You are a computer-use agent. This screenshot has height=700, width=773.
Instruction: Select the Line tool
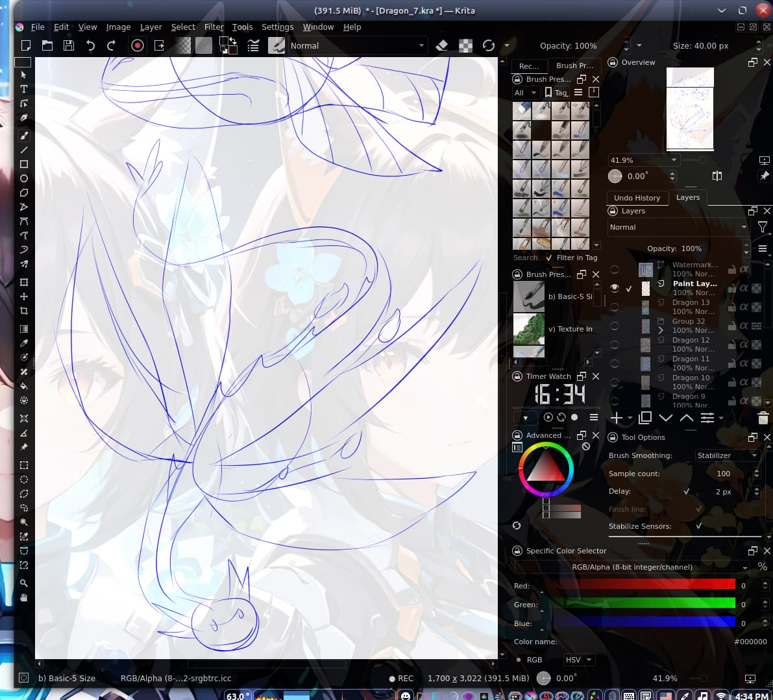(x=23, y=150)
